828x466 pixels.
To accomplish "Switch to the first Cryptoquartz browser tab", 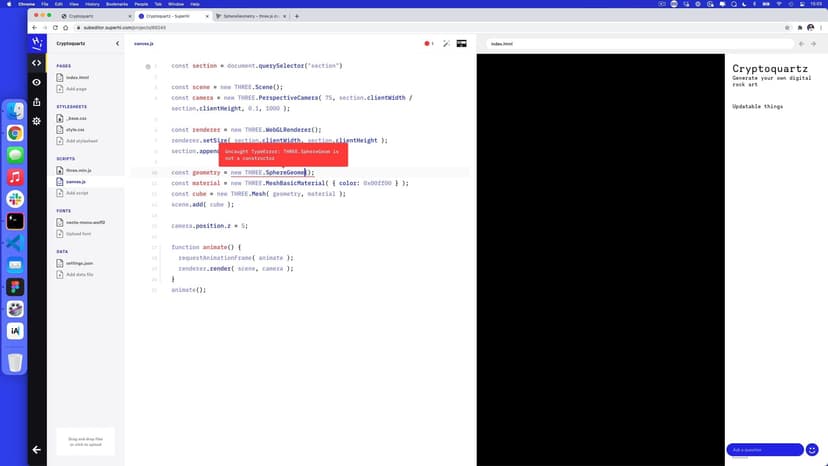I will (x=95, y=16).
